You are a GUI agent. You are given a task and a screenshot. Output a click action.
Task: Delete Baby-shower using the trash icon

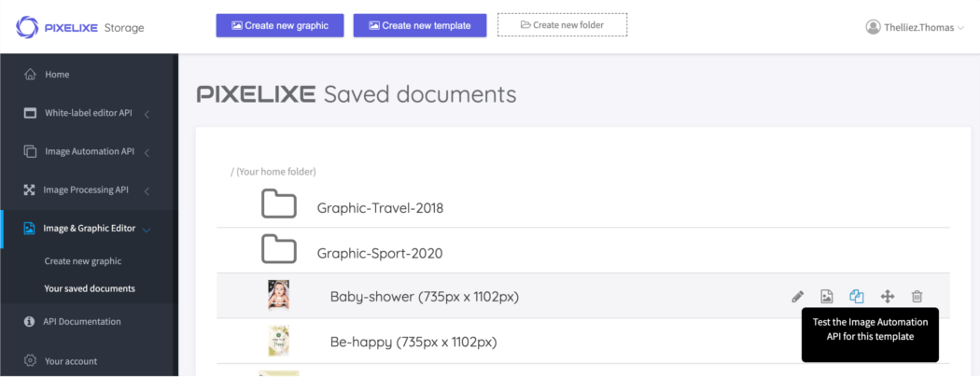[917, 297]
